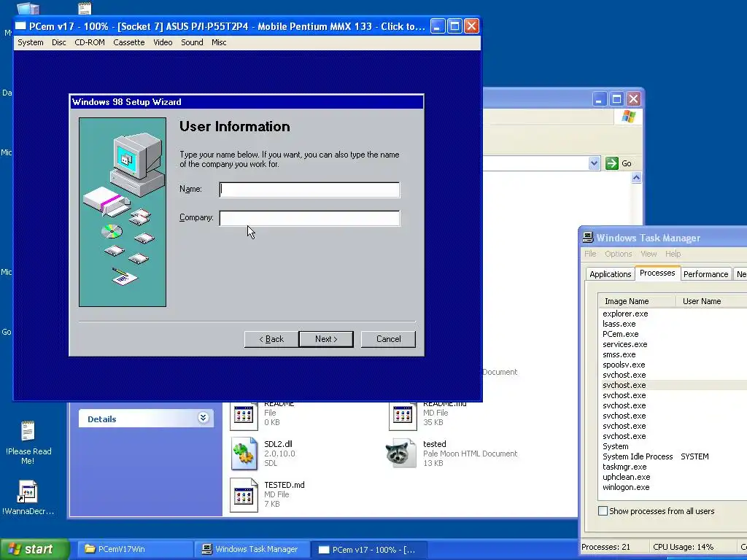Open Task Manager Options menu
Image resolution: width=747 pixels, height=560 pixels.
(619, 254)
